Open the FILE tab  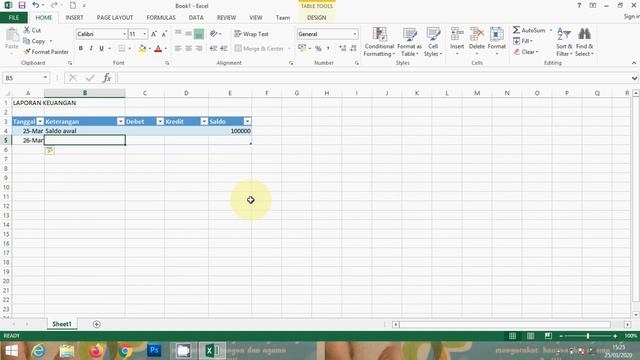(x=14, y=18)
